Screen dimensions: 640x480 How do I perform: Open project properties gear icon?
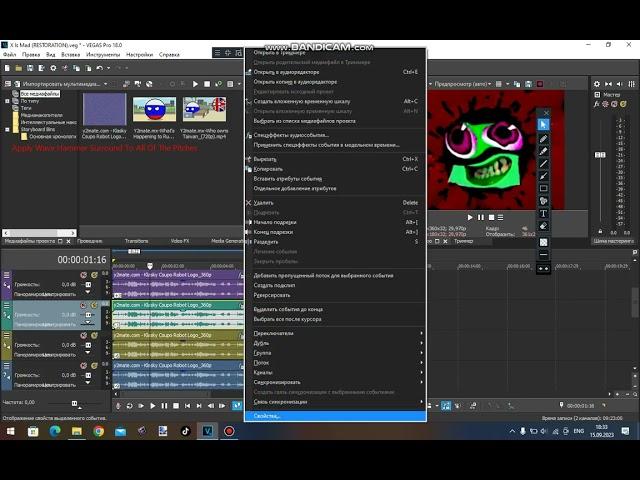tap(53, 68)
